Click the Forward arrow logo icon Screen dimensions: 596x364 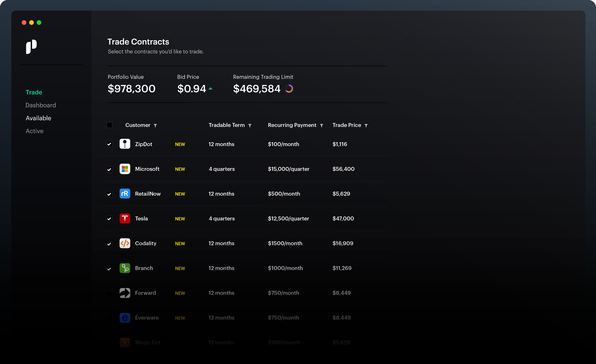coord(125,293)
